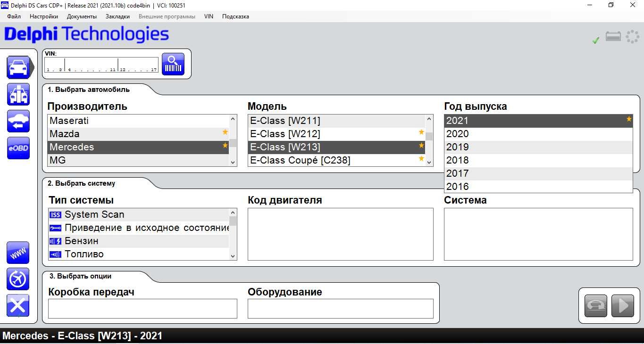Click the Код двигателя list box
Screen dimensions: 644x344
tap(340, 234)
